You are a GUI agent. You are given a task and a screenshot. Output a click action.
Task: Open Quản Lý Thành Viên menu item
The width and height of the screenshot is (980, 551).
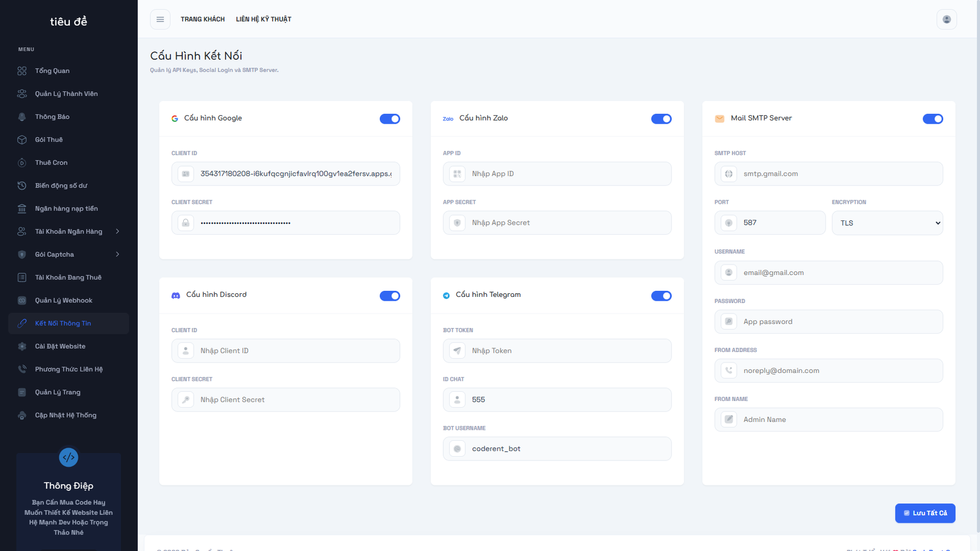(66, 94)
